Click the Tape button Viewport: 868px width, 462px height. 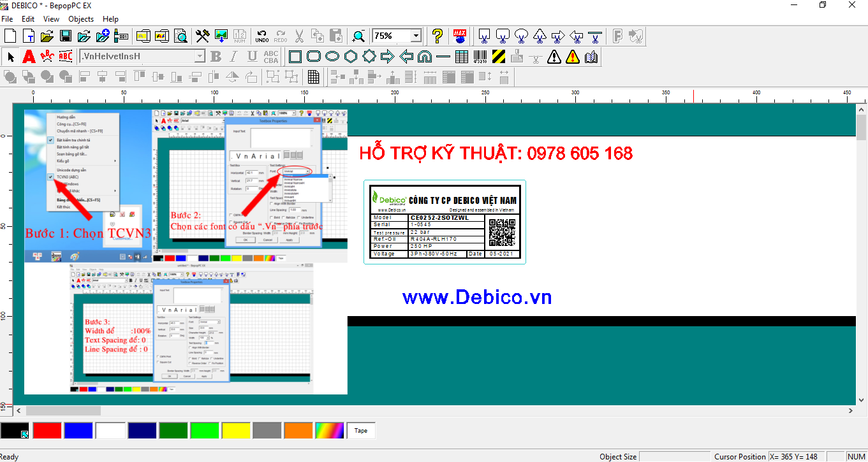[360, 430]
